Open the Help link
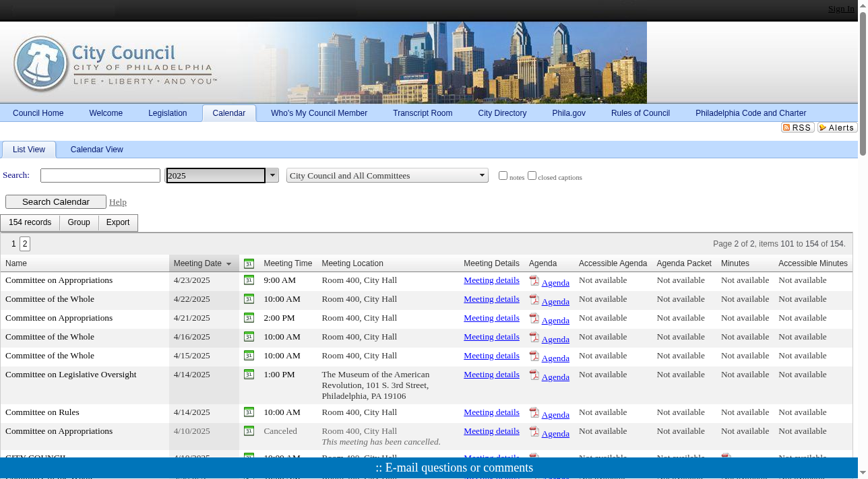Screen dimensions: 868x479 (118, 202)
